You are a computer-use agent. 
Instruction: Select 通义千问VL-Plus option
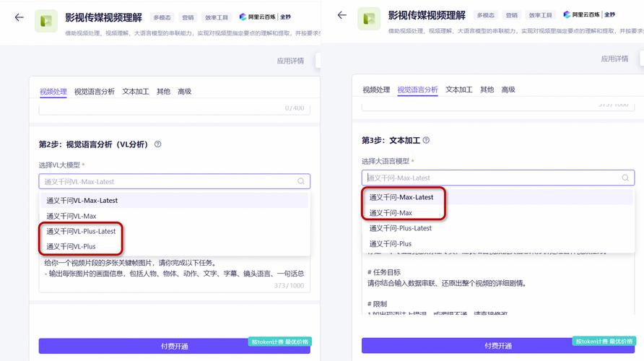click(x=174, y=246)
